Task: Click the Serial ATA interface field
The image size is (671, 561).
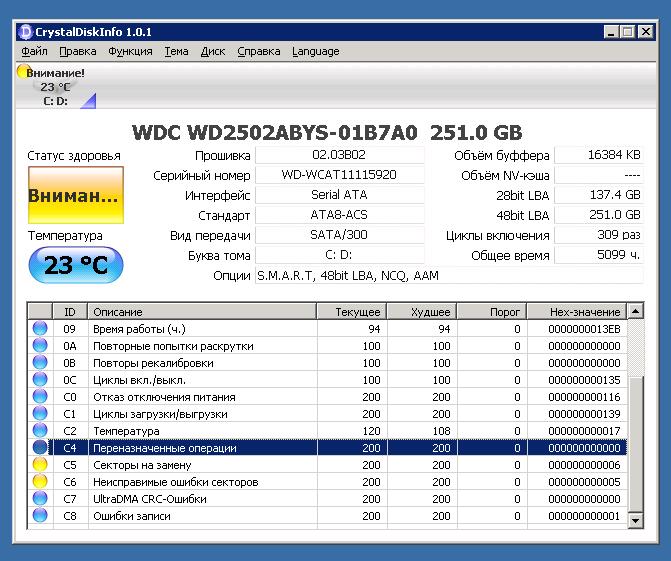Action: pyautogui.click(x=339, y=195)
